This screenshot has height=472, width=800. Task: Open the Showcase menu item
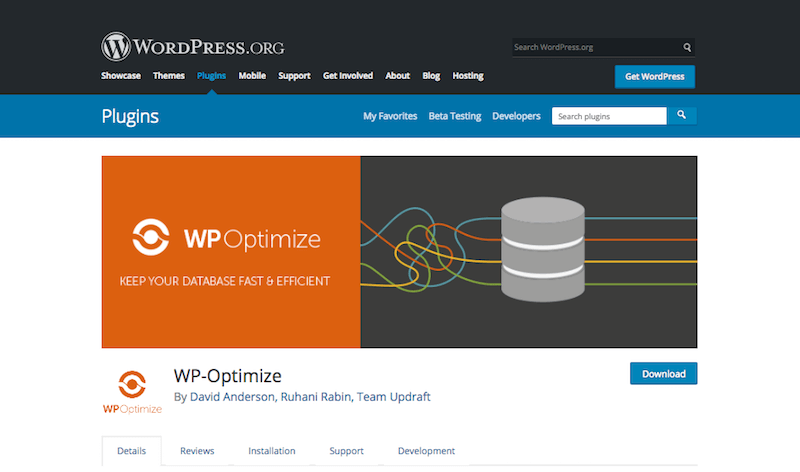(120, 76)
